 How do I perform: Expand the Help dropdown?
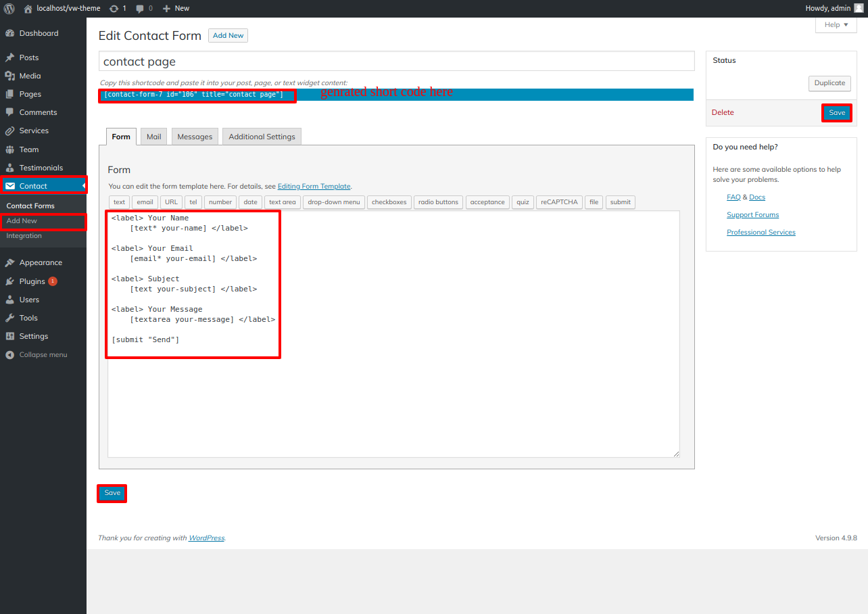point(836,25)
